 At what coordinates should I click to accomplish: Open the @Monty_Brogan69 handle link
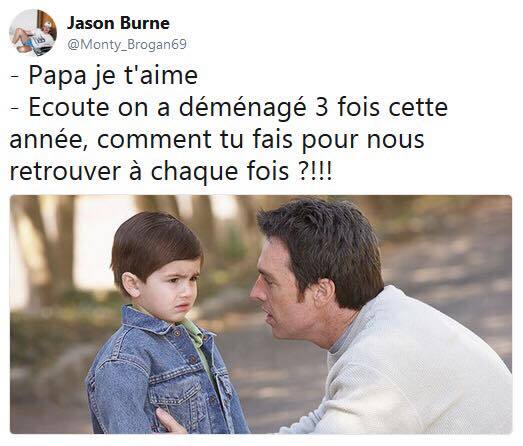(127, 44)
